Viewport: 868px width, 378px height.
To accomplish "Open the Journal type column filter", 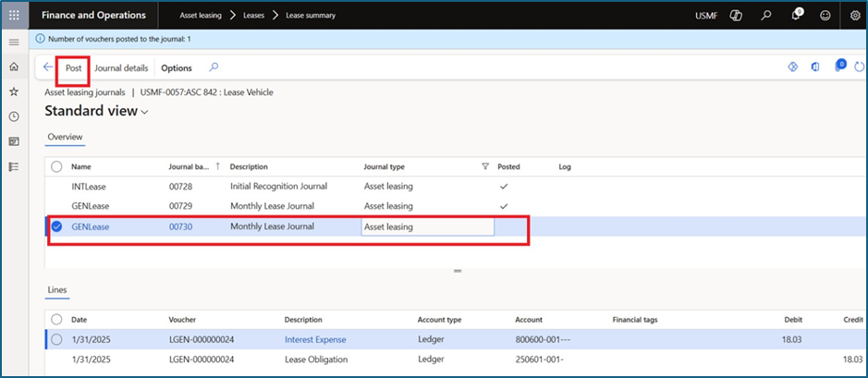I will pyautogui.click(x=485, y=167).
